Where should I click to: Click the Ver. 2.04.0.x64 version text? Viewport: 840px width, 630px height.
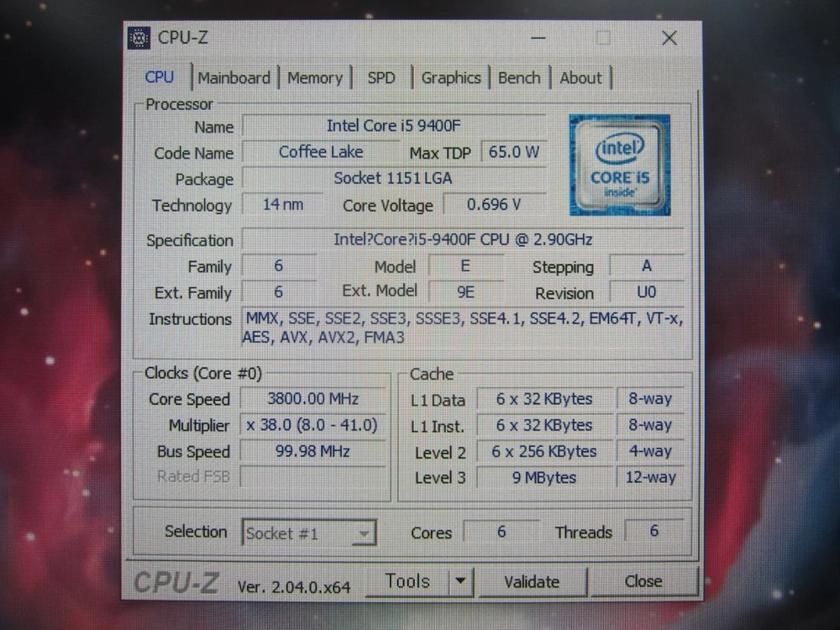pos(294,587)
